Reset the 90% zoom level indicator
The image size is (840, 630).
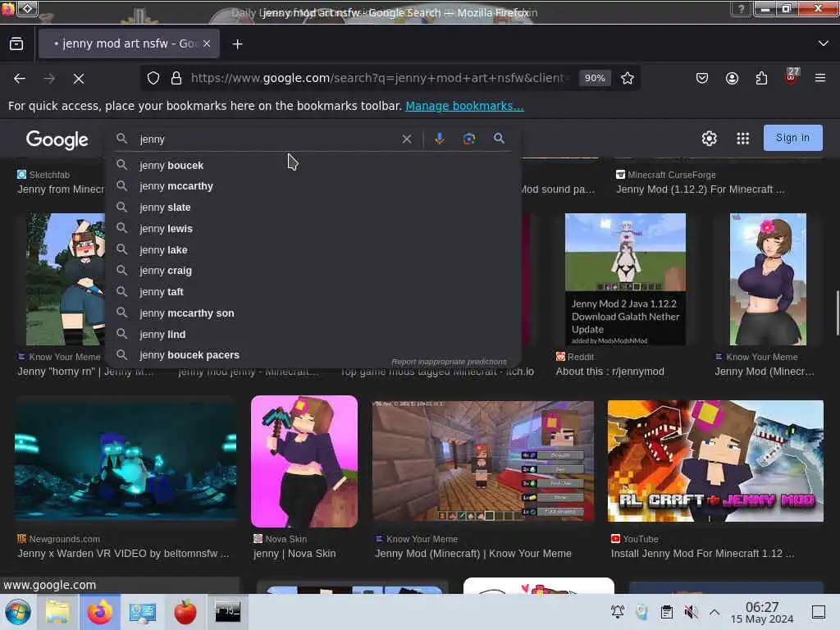[595, 78]
